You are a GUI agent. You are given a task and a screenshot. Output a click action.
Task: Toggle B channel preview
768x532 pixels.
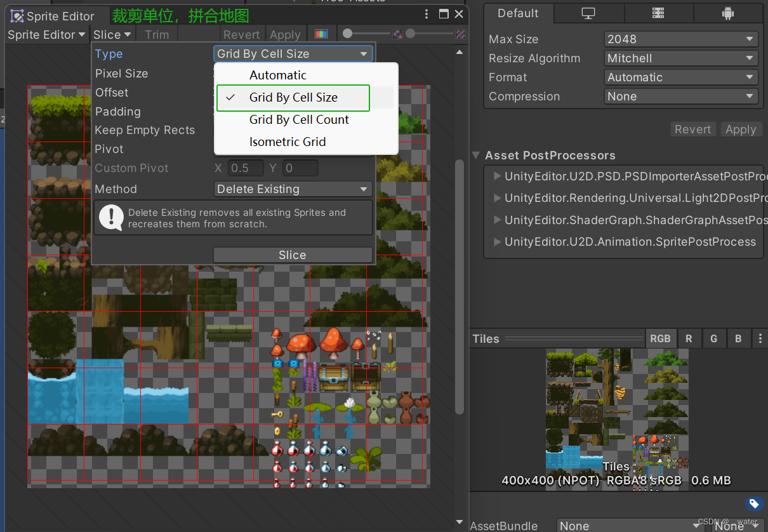point(738,338)
